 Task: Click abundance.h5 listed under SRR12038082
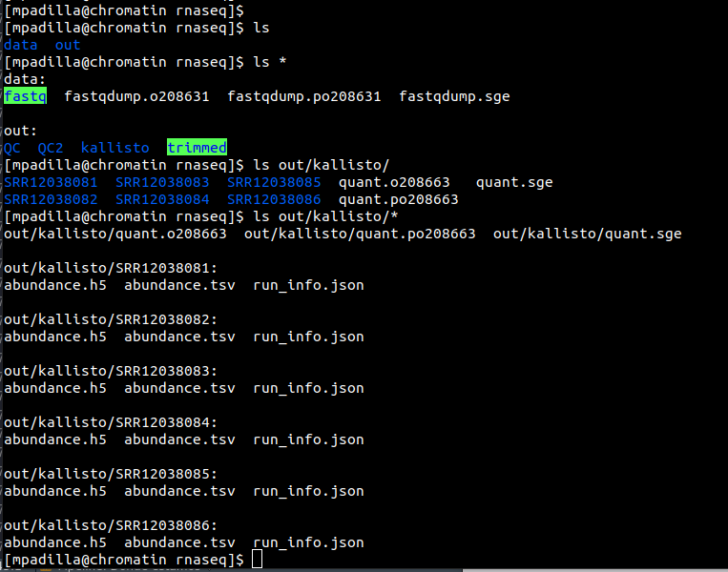(54, 337)
